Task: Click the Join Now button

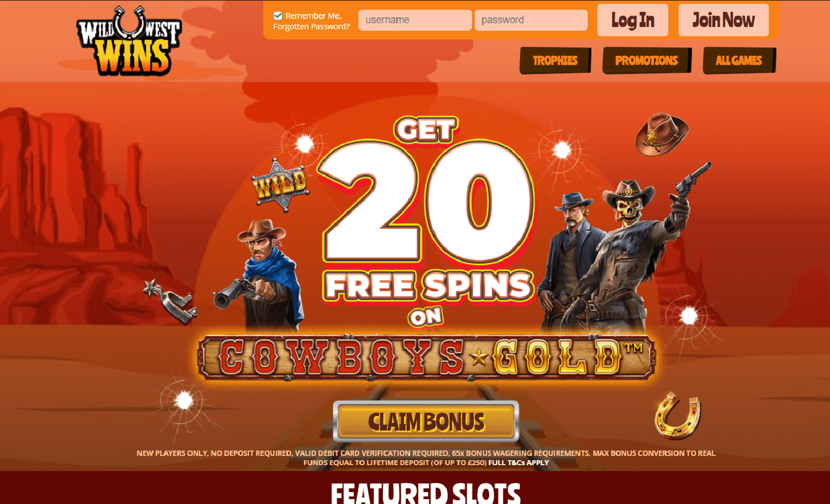Action: pos(723,20)
